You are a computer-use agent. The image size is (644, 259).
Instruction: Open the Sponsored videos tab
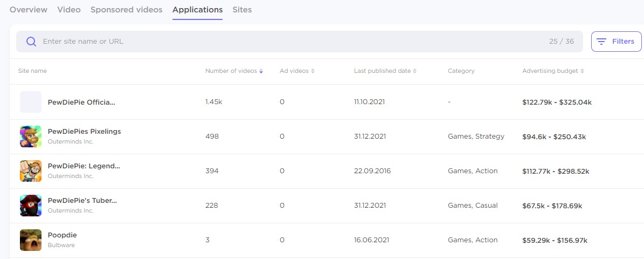126,10
